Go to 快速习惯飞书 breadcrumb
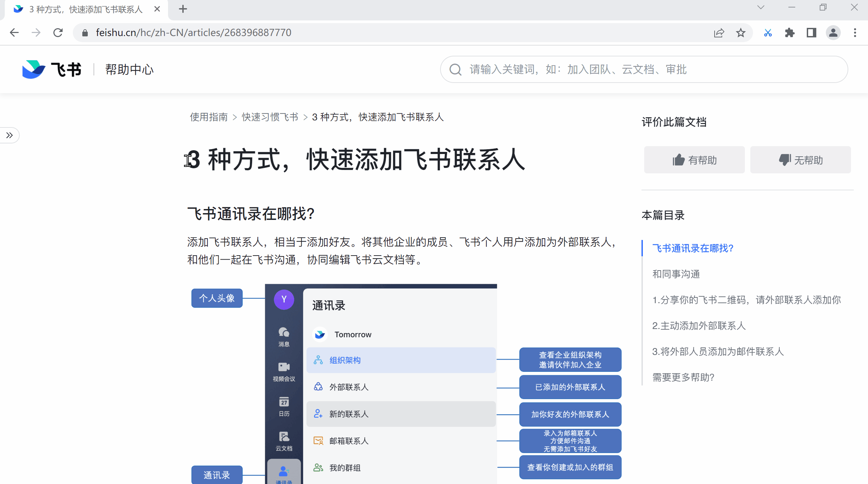 [x=270, y=117]
